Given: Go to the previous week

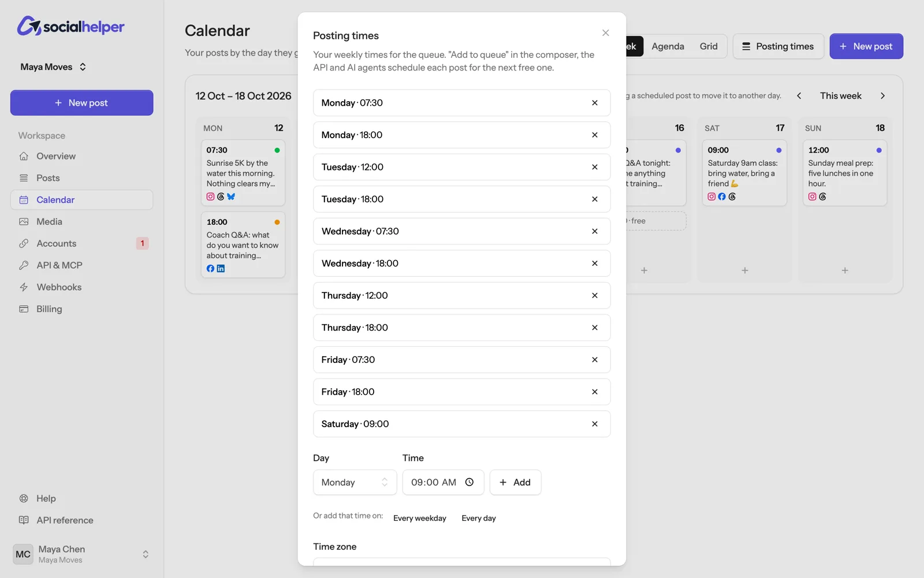Looking at the screenshot, I should [x=799, y=96].
